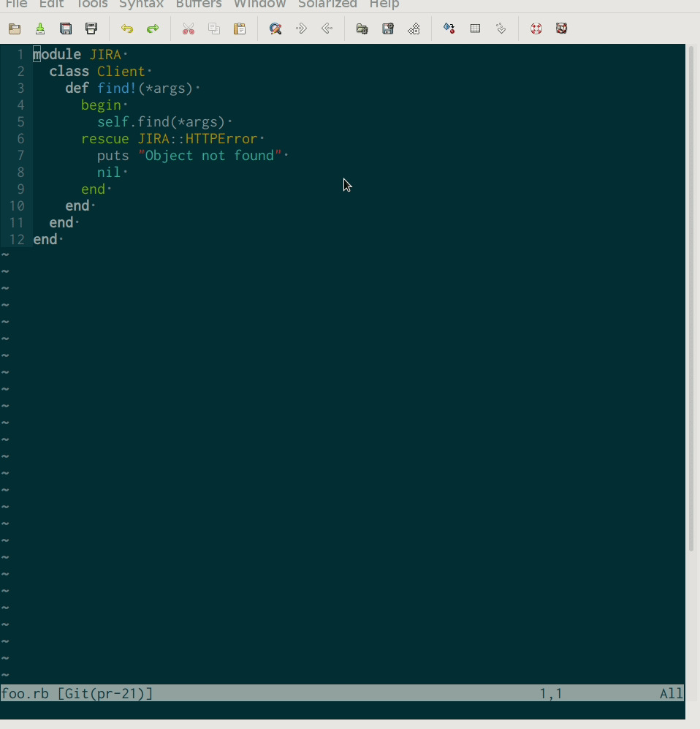This screenshot has width=700, height=729.
Task: Open the Window menu
Action: point(259,4)
